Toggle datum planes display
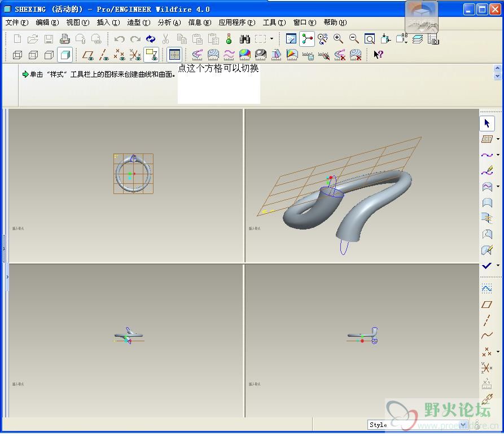Image resolution: width=504 pixels, height=436 pixels. pyautogui.click(x=88, y=55)
